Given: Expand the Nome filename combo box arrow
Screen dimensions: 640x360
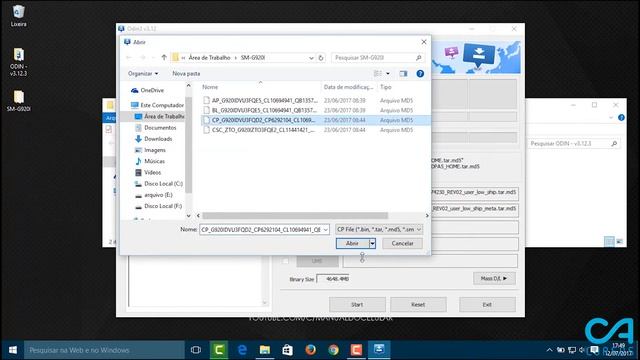Looking at the screenshot, I should pyautogui.click(x=326, y=230).
